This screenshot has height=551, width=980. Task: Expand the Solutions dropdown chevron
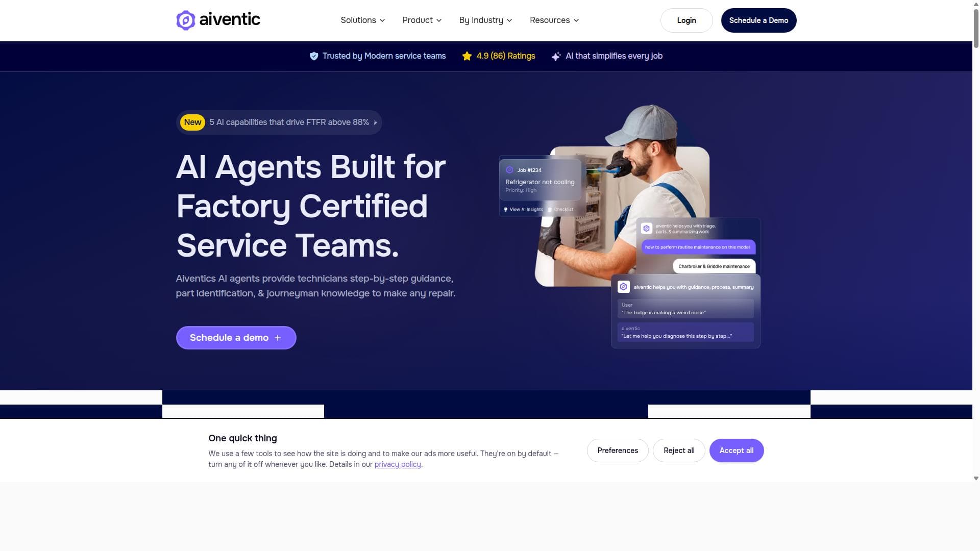(x=382, y=20)
